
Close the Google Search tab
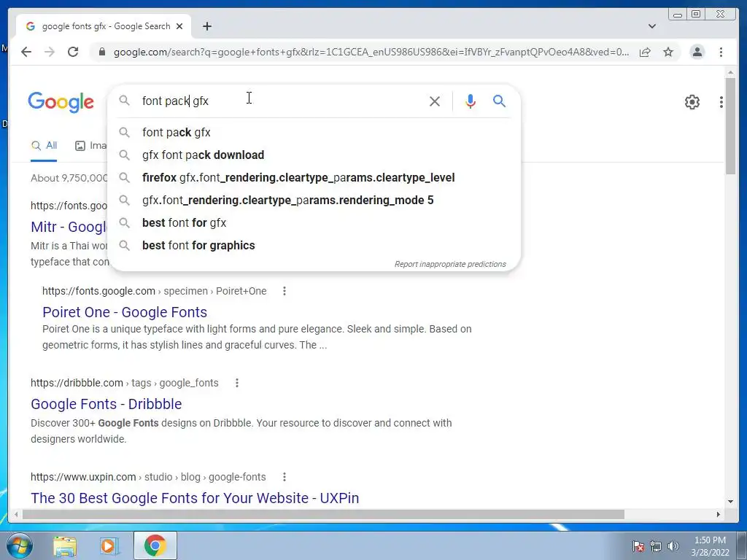179,27
